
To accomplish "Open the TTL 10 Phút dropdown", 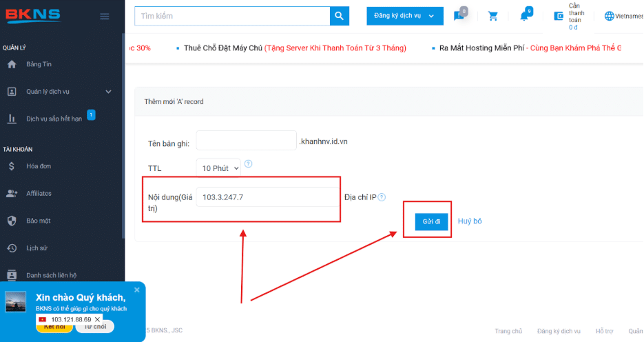I will 218,168.
